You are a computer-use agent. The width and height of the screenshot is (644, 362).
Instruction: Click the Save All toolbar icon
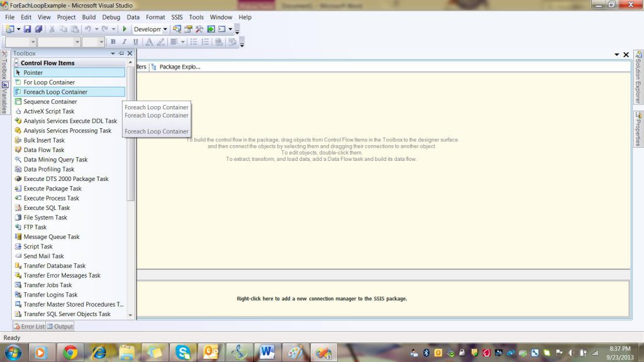pyautogui.click(x=38, y=29)
